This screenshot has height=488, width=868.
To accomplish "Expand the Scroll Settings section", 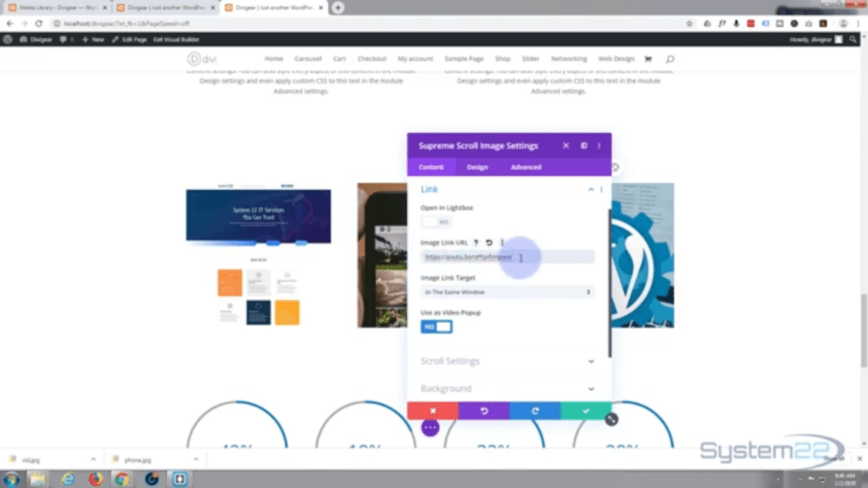I will (x=507, y=361).
